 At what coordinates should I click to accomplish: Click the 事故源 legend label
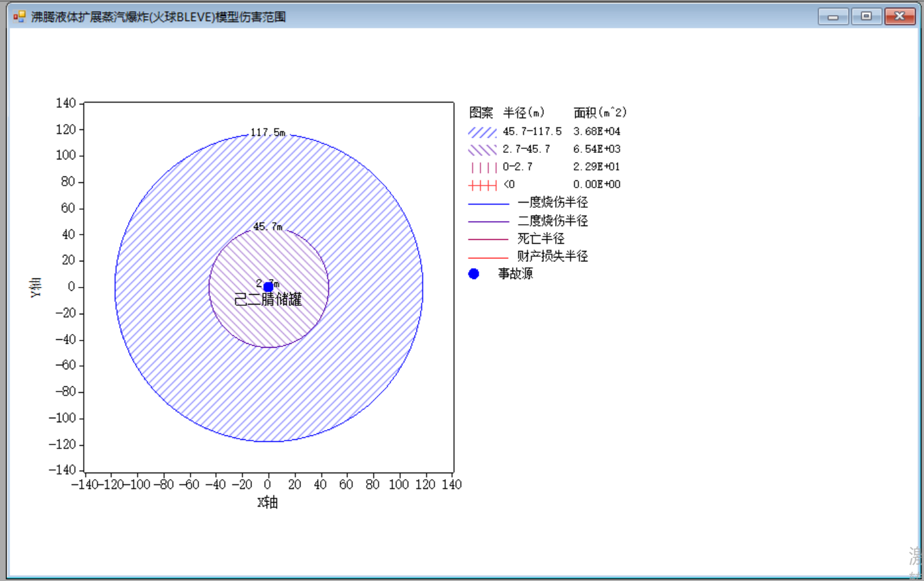(x=516, y=274)
